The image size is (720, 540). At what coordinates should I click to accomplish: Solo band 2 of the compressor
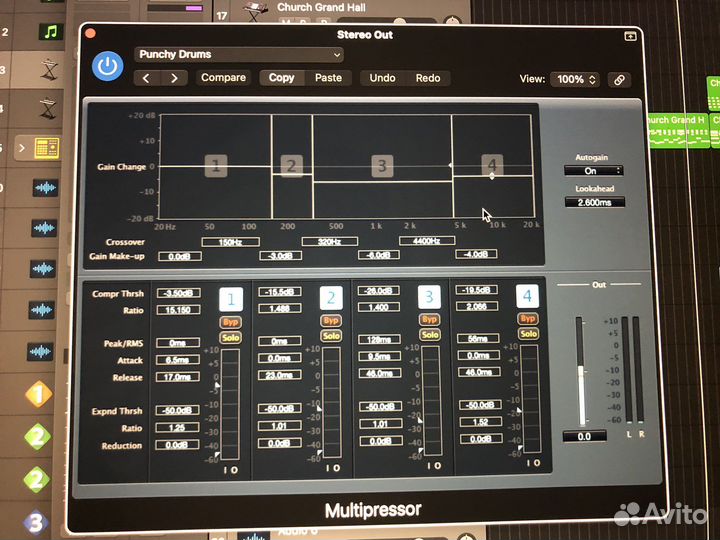coord(330,336)
